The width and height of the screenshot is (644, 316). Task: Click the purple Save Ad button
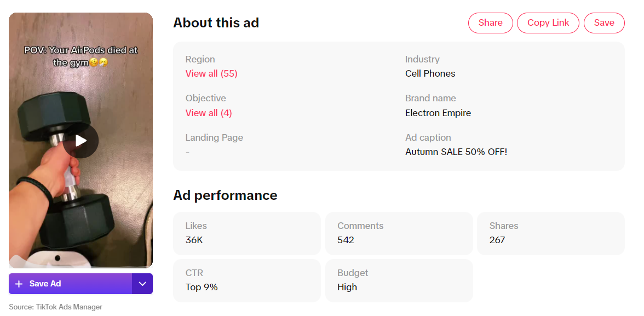coord(70,284)
